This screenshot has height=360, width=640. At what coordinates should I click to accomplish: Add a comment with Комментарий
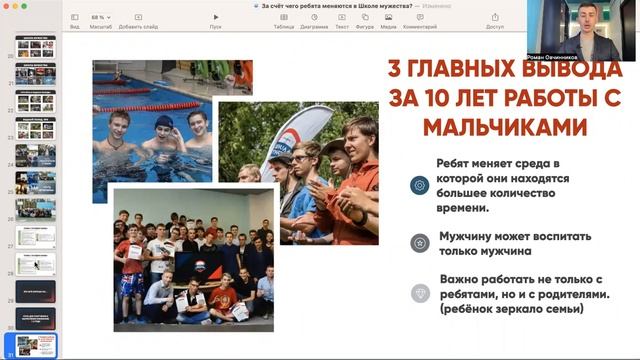click(420, 21)
